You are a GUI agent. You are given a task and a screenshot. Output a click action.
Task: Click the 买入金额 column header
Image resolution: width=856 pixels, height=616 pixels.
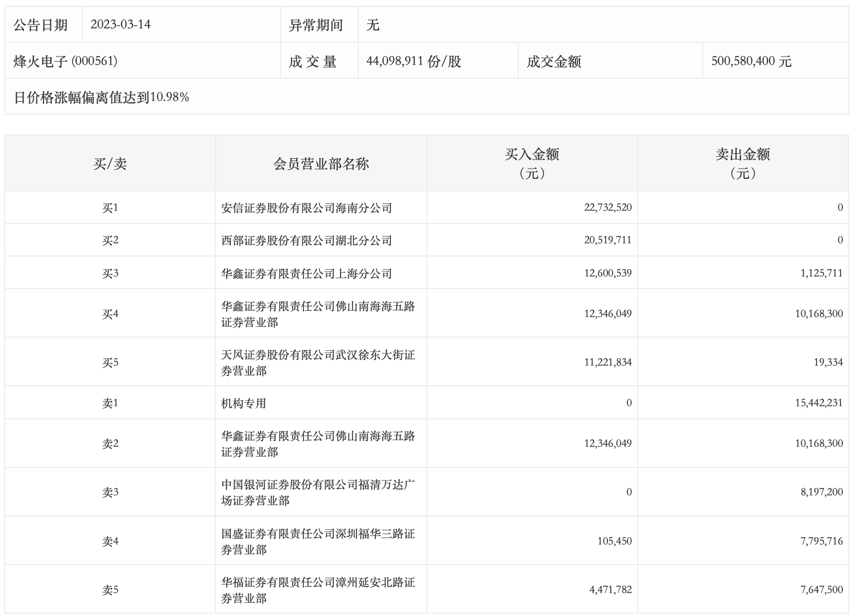click(x=532, y=163)
